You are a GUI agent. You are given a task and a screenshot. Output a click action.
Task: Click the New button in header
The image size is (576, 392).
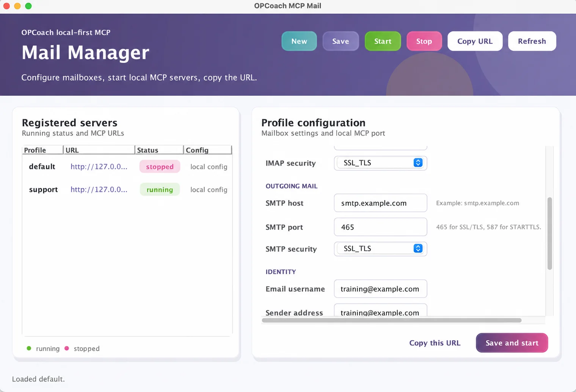click(299, 41)
